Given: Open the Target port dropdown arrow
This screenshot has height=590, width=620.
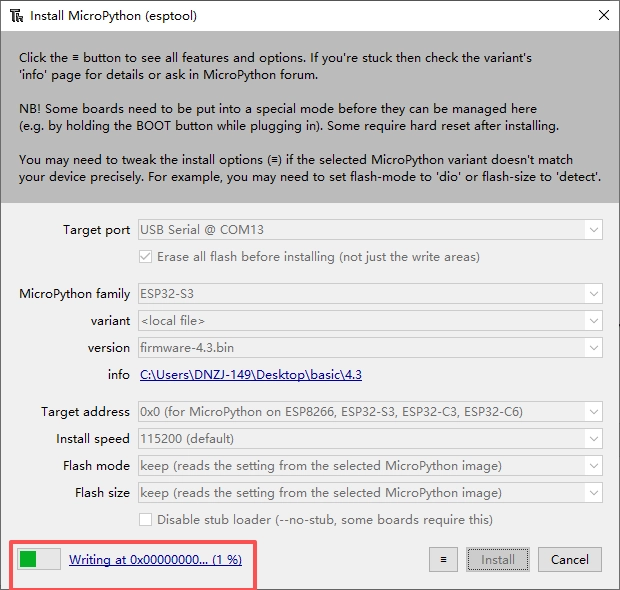Looking at the screenshot, I should (x=593, y=230).
